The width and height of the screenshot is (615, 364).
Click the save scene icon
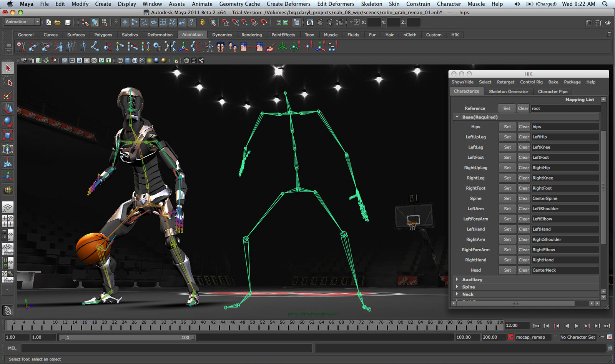pyautogui.click(x=68, y=22)
